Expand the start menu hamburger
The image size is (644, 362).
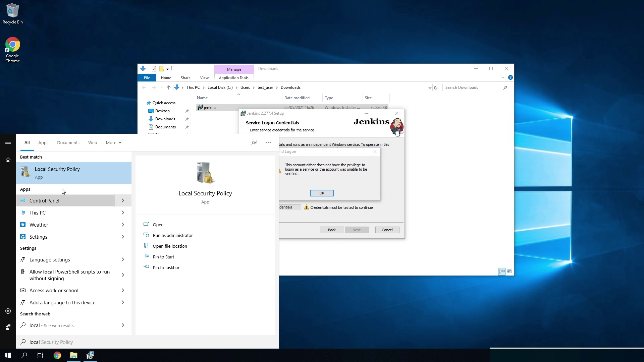[x=8, y=143]
